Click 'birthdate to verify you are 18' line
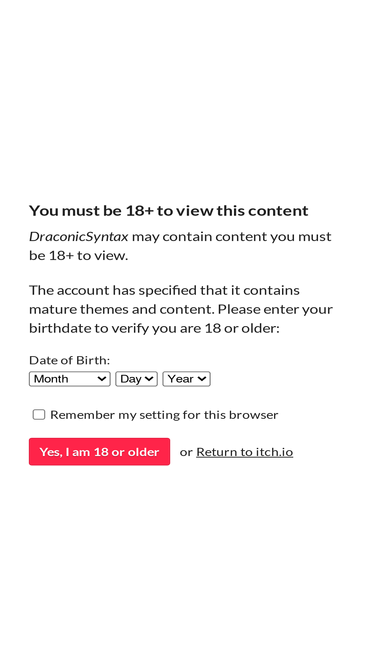Image resolution: width=375 pixels, height=667 pixels. point(154,328)
